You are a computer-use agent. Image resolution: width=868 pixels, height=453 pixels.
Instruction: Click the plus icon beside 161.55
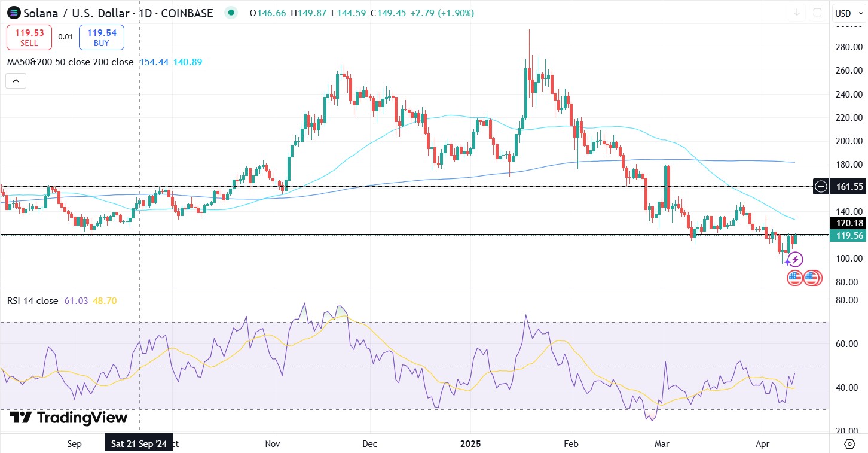pyautogui.click(x=821, y=187)
